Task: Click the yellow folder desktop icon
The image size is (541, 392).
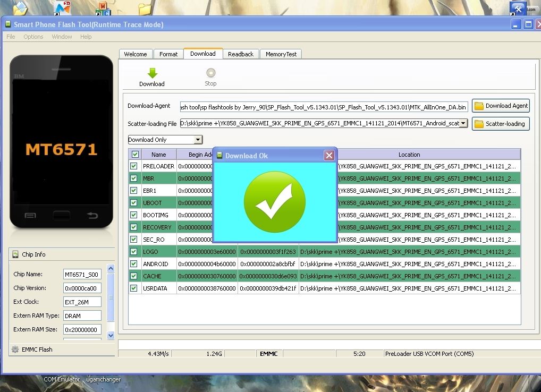Action: click(x=145, y=9)
